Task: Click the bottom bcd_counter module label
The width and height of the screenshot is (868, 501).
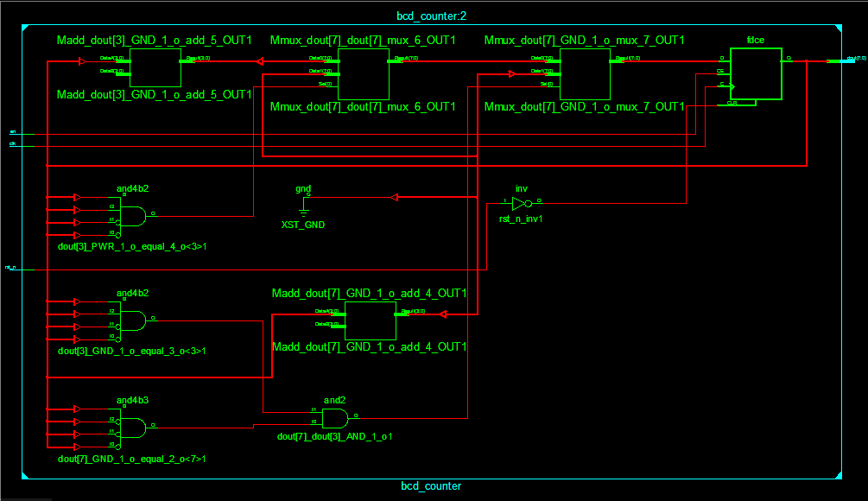Action: pos(431,486)
